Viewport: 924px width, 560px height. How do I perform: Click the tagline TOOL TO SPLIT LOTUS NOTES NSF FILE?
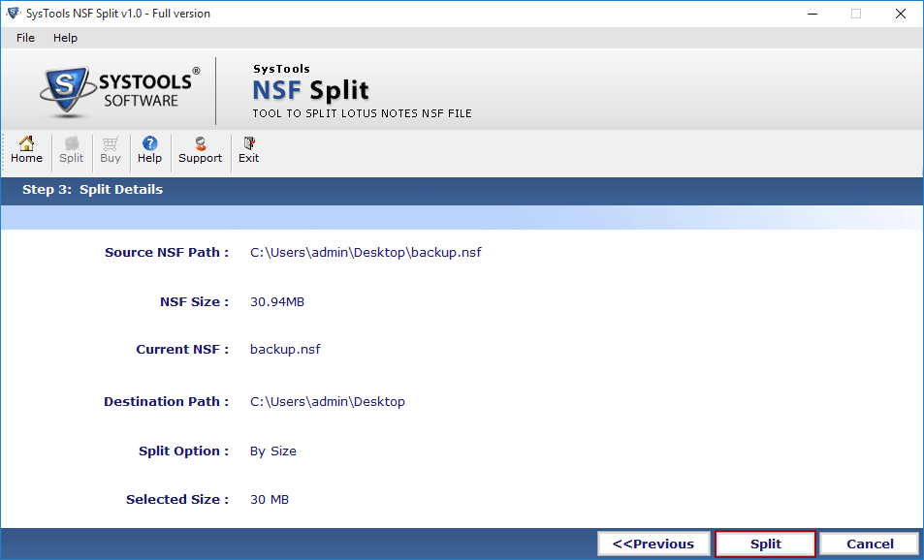(x=362, y=113)
